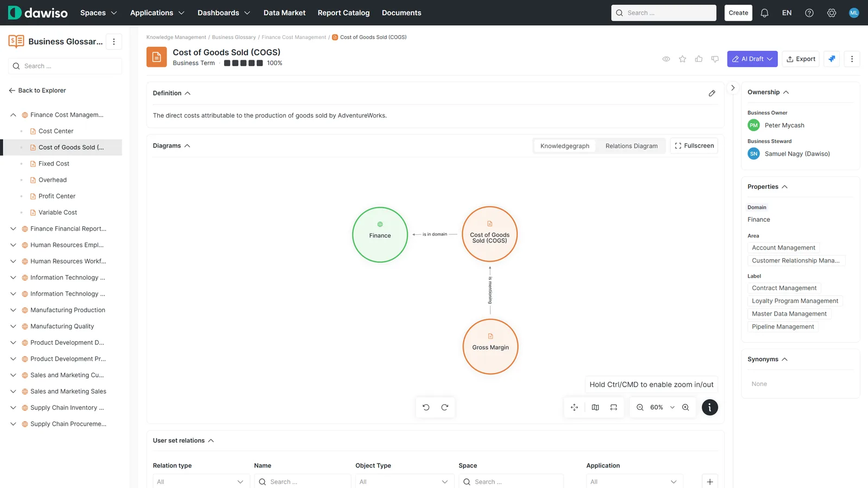Switch to Knowledgegraph view
Image resolution: width=868 pixels, height=488 pixels.
pos(565,146)
